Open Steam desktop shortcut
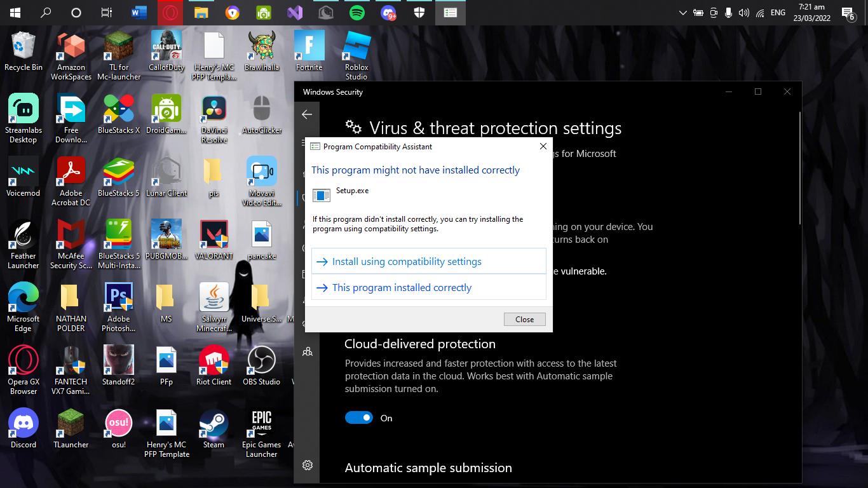This screenshot has height=488, width=868. point(214,428)
